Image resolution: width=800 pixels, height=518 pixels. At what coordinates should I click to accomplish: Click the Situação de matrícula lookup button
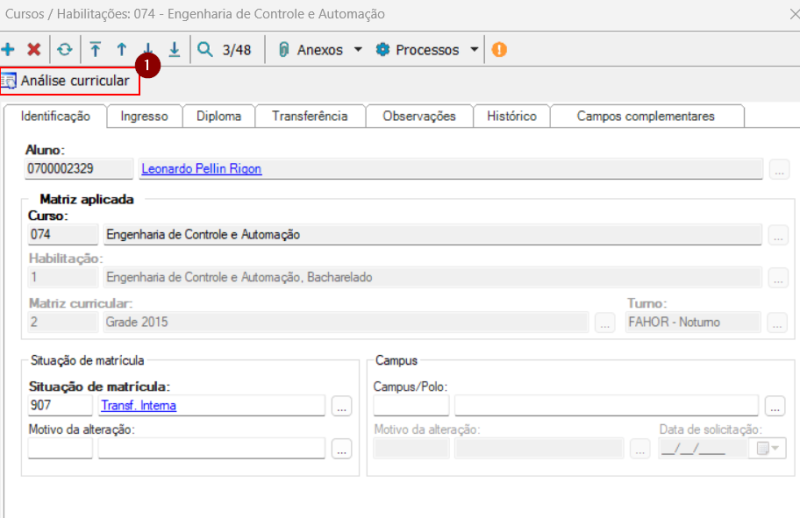tap(342, 406)
